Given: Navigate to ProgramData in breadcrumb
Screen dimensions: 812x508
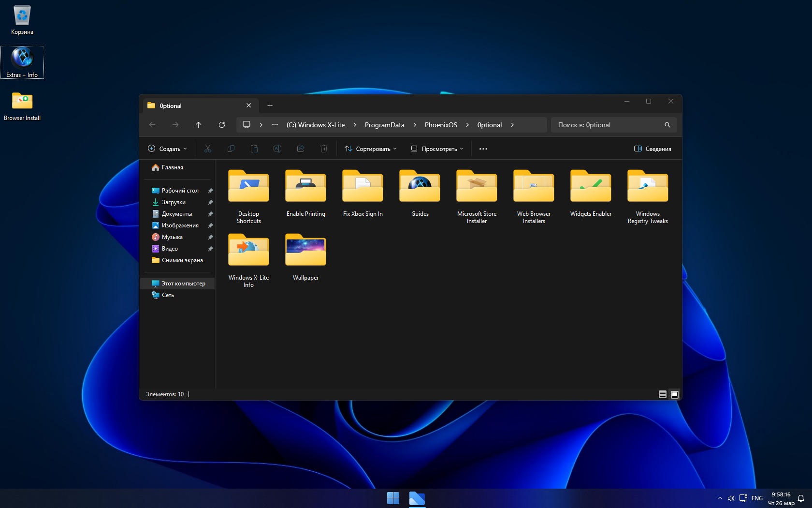Looking at the screenshot, I should click(x=384, y=125).
